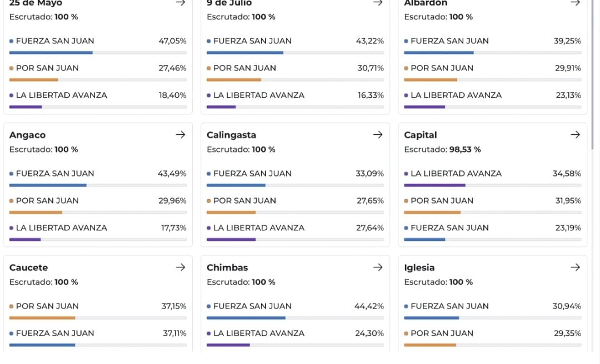Open the 25 de Mayo arrow icon
The width and height of the screenshot is (600, 364).
(x=181, y=3)
